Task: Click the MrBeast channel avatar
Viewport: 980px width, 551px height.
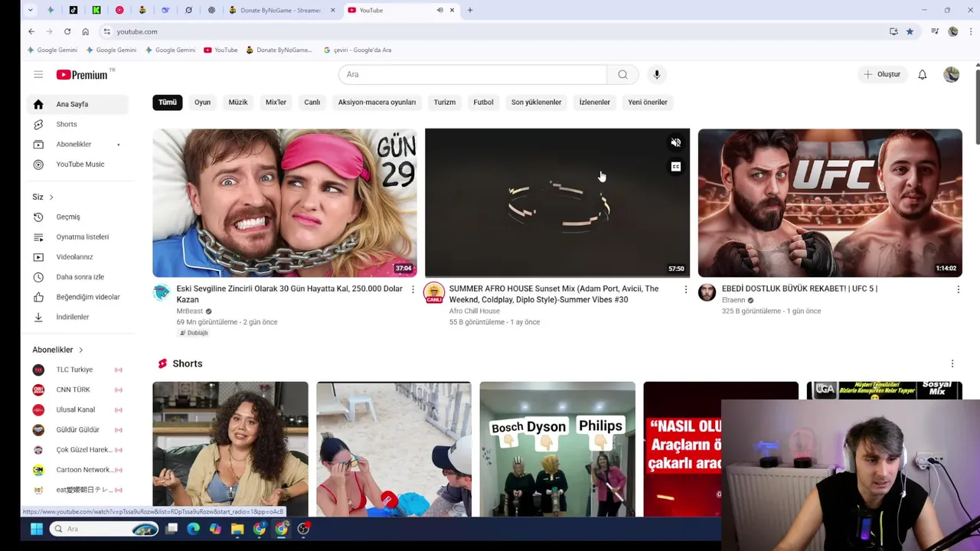Action: tap(162, 292)
